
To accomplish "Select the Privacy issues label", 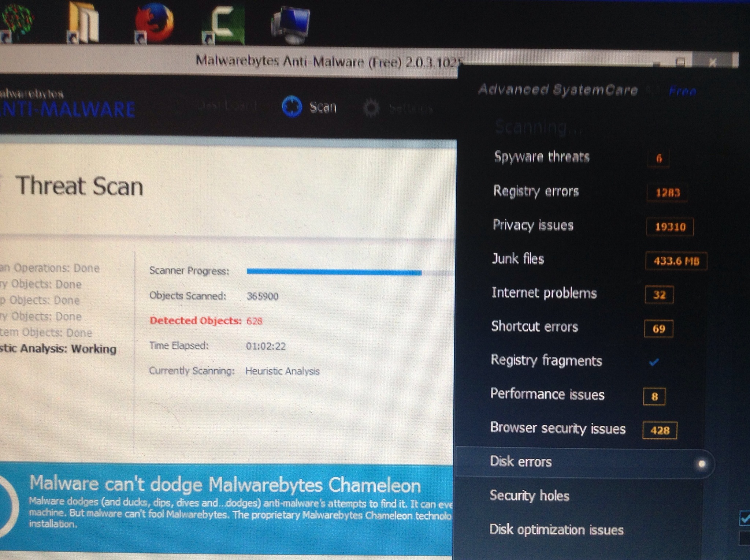I will click(x=533, y=225).
